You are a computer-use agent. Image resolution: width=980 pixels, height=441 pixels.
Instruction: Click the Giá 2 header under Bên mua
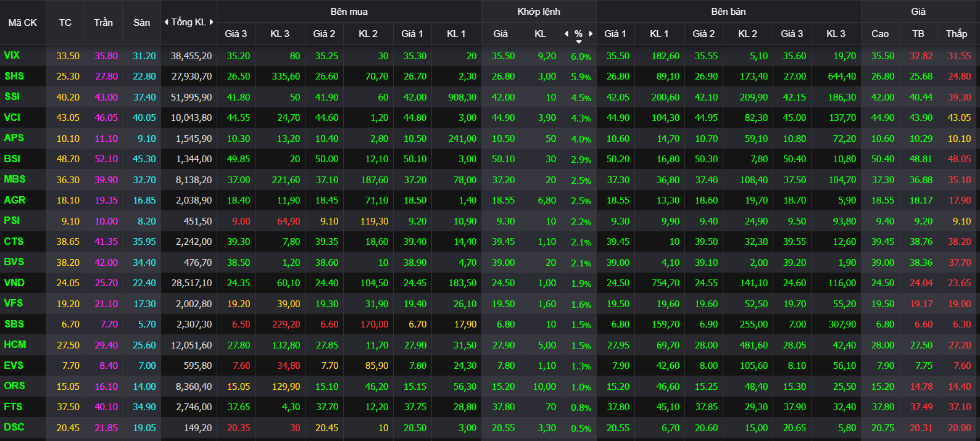[x=324, y=34]
